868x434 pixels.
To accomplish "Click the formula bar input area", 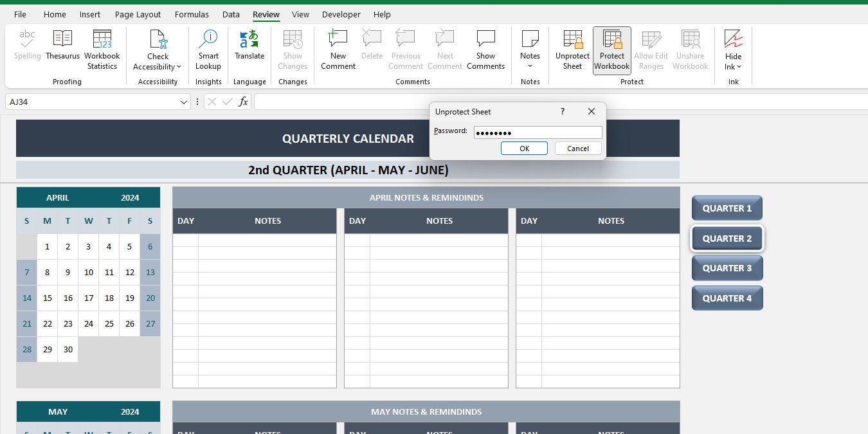I will (x=561, y=102).
